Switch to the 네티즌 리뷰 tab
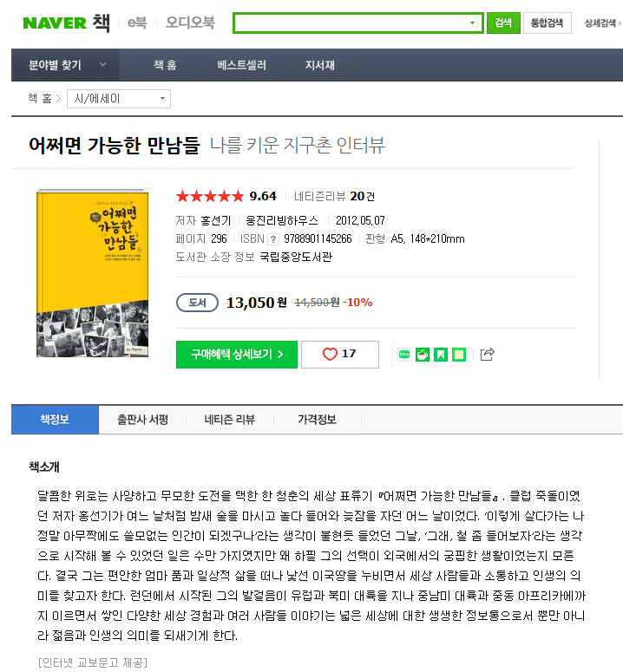Image resolution: width=623 pixels, height=672 pixels. [229, 420]
